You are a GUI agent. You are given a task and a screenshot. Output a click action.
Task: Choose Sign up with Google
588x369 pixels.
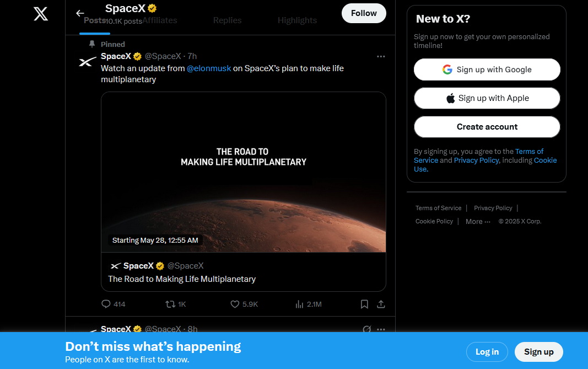point(487,69)
